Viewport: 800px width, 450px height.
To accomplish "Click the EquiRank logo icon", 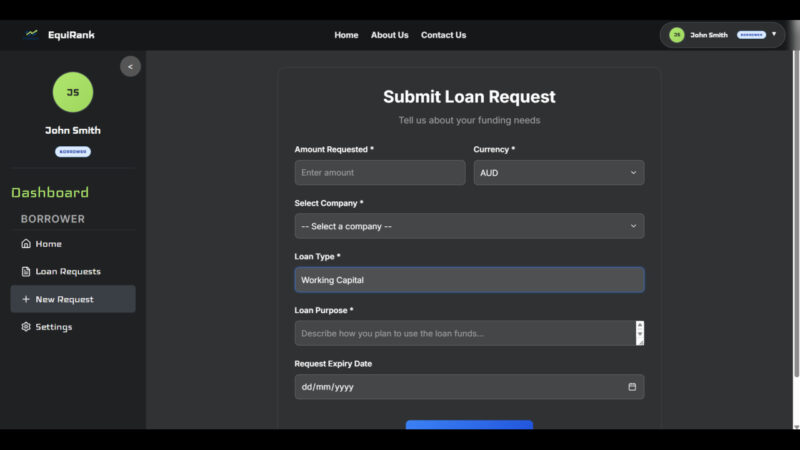I will pos(31,35).
